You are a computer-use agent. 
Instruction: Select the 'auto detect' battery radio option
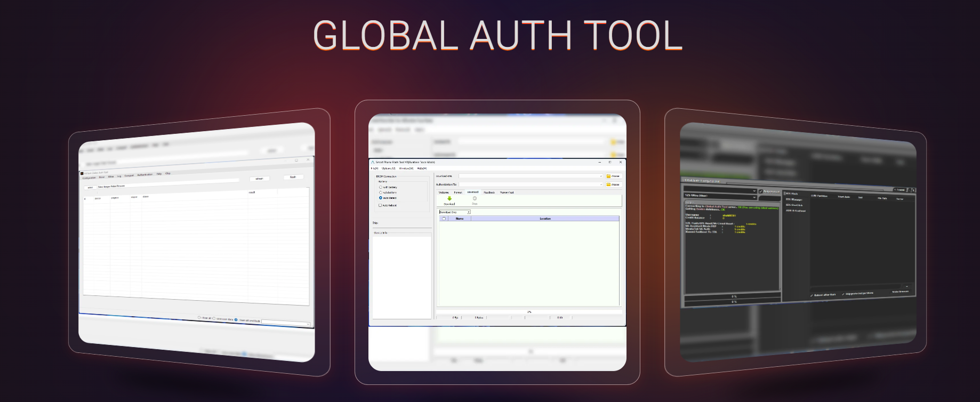click(x=381, y=198)
